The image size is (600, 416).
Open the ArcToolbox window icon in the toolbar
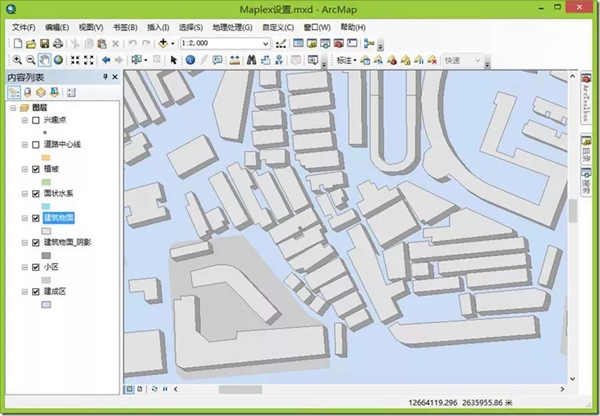(x=338, y=43)
